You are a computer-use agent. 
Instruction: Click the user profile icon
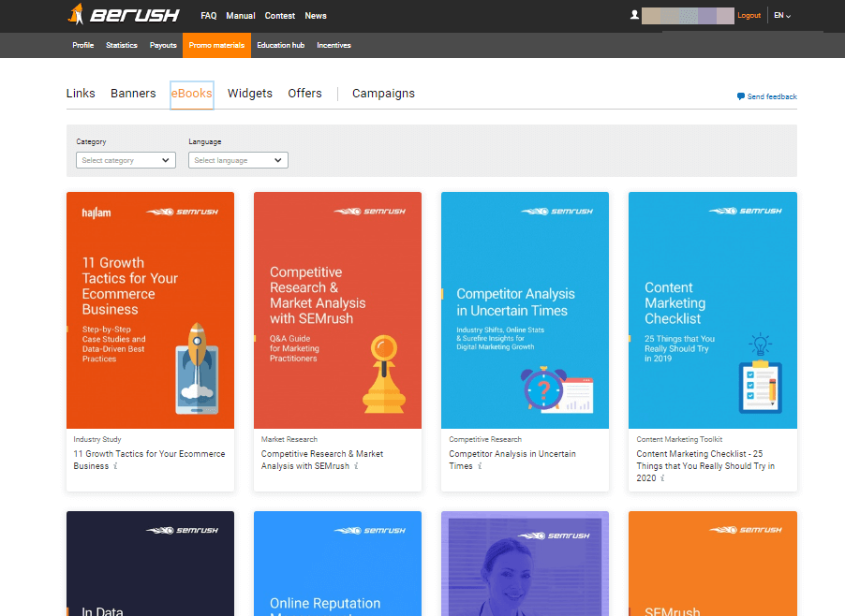[x=634, y=15]
